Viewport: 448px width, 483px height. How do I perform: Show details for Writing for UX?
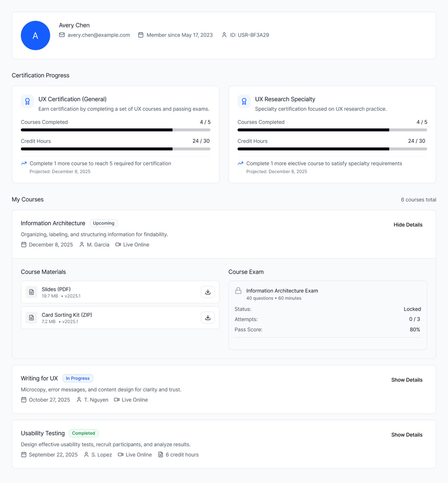407,380
